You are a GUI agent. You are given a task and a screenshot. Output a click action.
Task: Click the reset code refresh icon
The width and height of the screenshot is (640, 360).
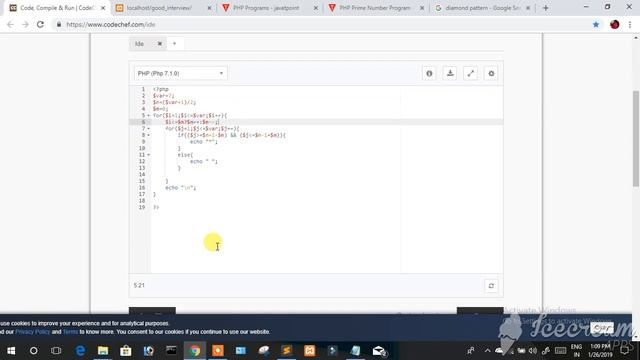click(491, 286)
